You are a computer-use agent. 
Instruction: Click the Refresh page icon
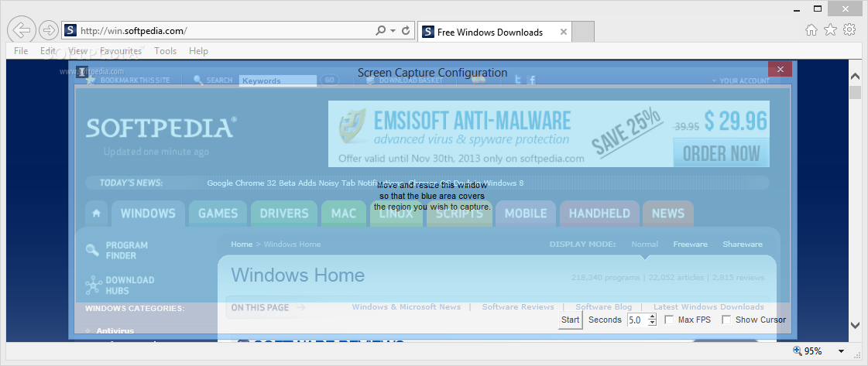coord(406,31)
